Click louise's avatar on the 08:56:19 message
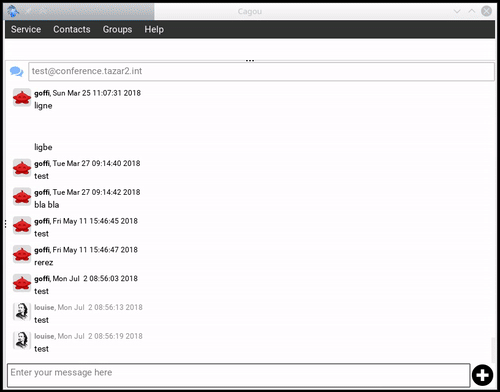This screenshot has width=500, height=392. pyautogui.click(x=22, y=340)
